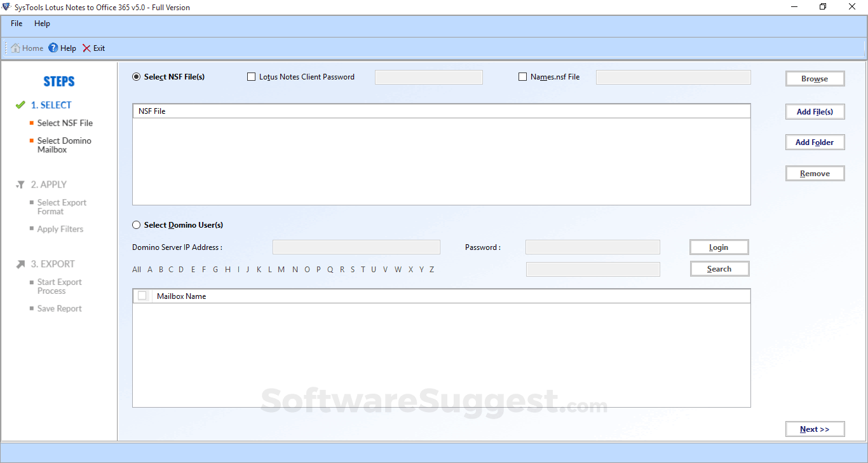
Task: Filter mailboxes by letter K
Action: click(259, 269)
